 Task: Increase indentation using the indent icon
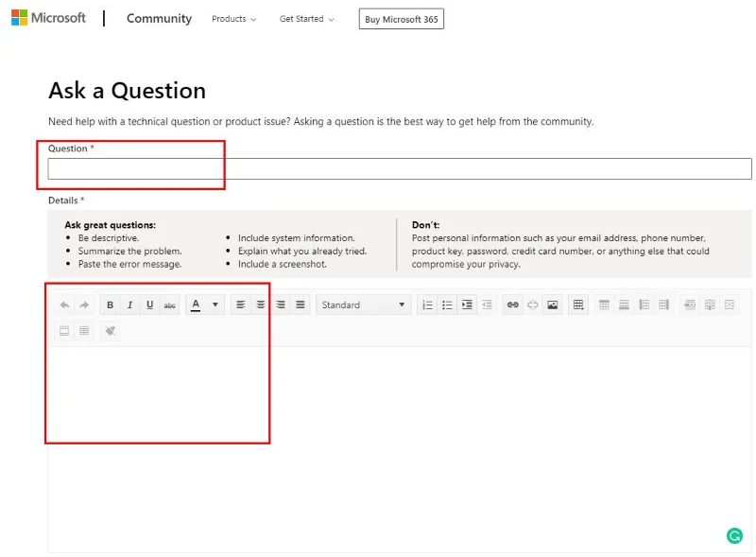[467, 304]
